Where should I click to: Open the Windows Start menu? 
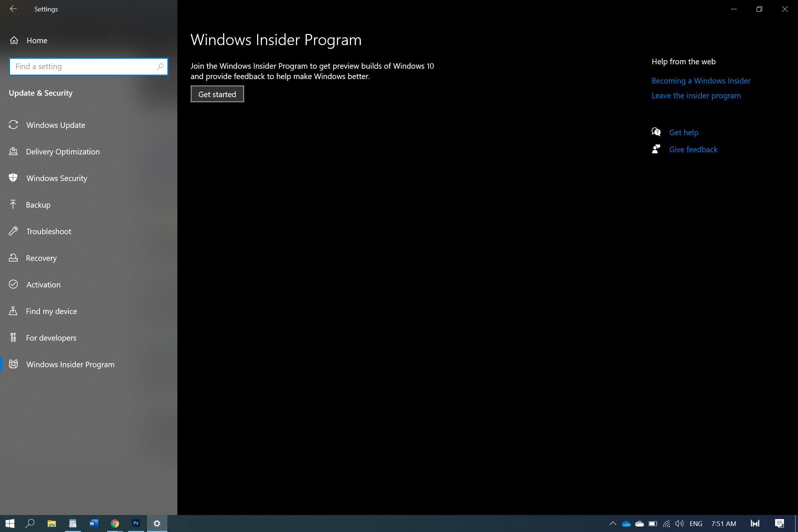[x=10, y=524]
